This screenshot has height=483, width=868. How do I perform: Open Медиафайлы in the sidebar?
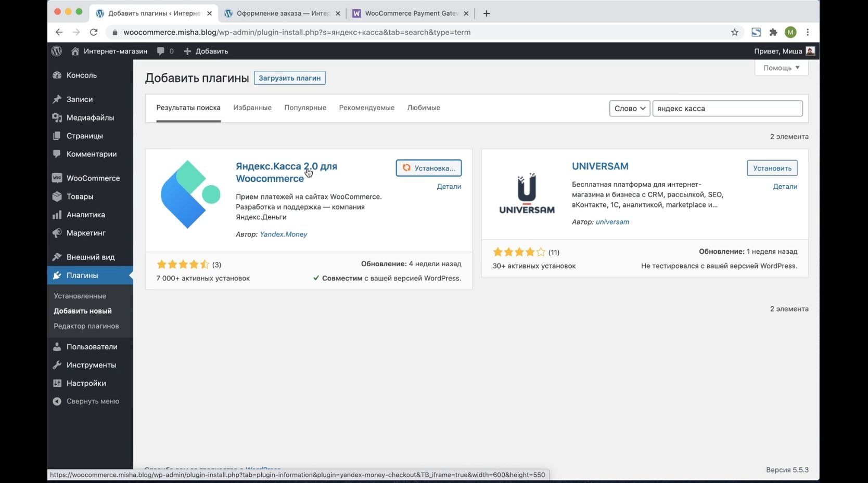pyautogui.click(x=90, y=118)
